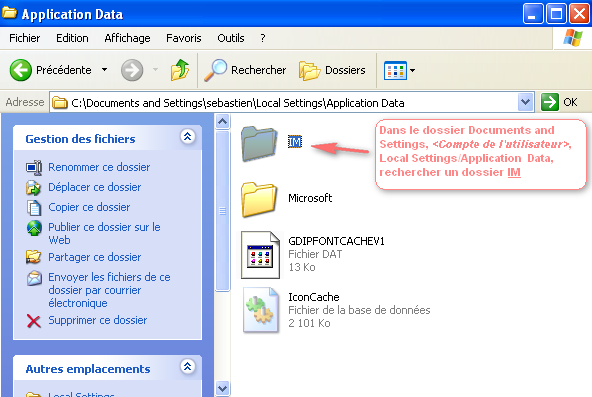Go back with the Précédente button

point(50,70)
